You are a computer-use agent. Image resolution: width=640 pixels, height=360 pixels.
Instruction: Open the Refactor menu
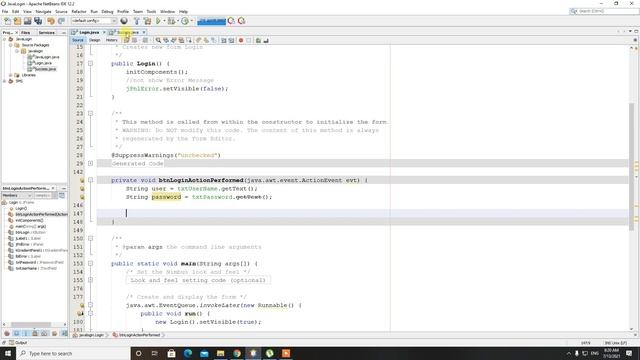79,11
